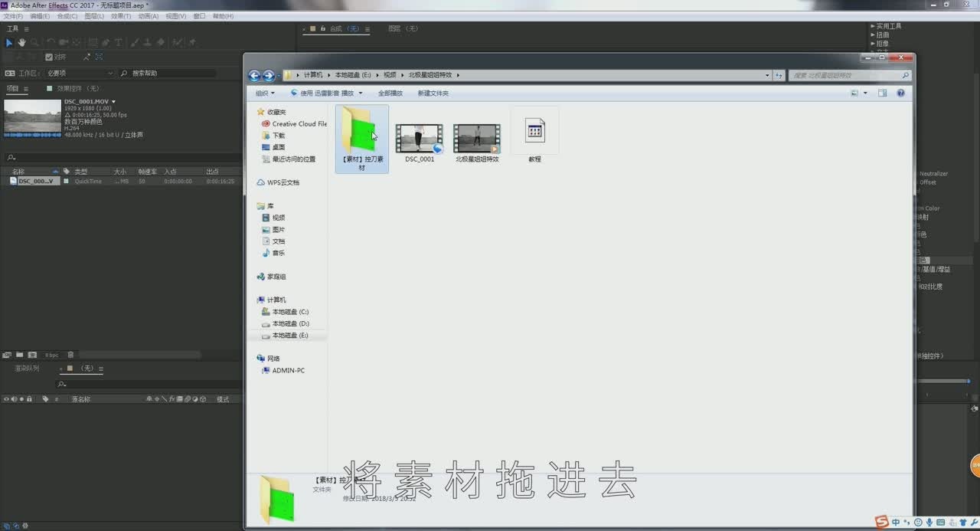
Task: Click the trash icon in Project panel
Action: pyautogui.click(x=70, y=355)
